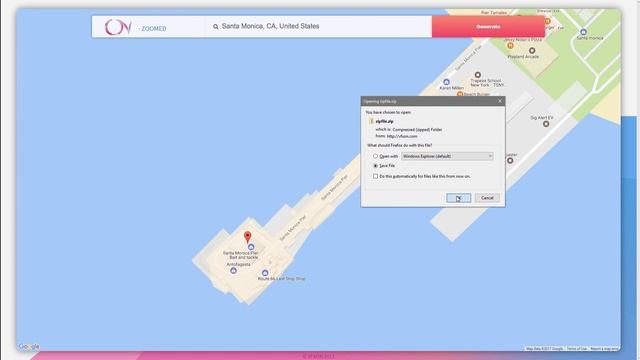640x360 pixels.
Task: Click the Playland Arcade map label
Action: [523, 57]
